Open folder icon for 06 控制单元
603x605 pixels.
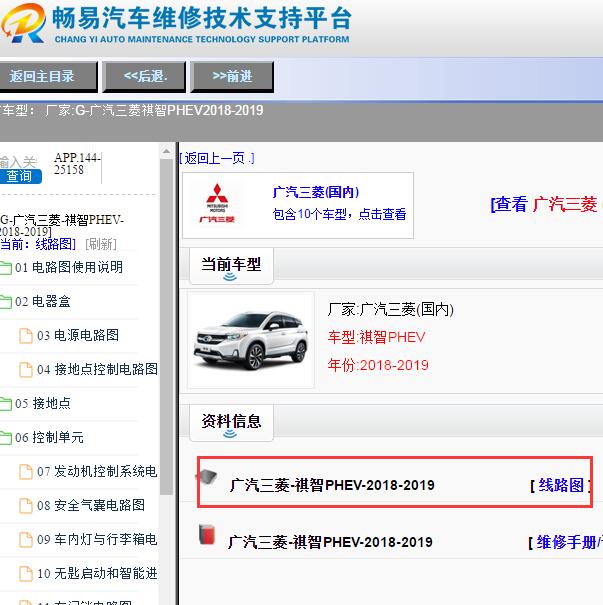point(6,438)
